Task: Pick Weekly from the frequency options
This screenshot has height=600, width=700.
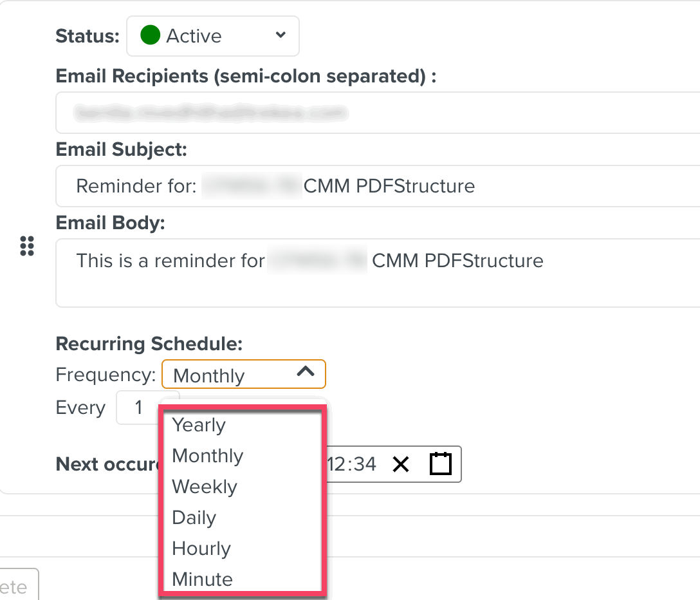Action: (x=205, y=487)
